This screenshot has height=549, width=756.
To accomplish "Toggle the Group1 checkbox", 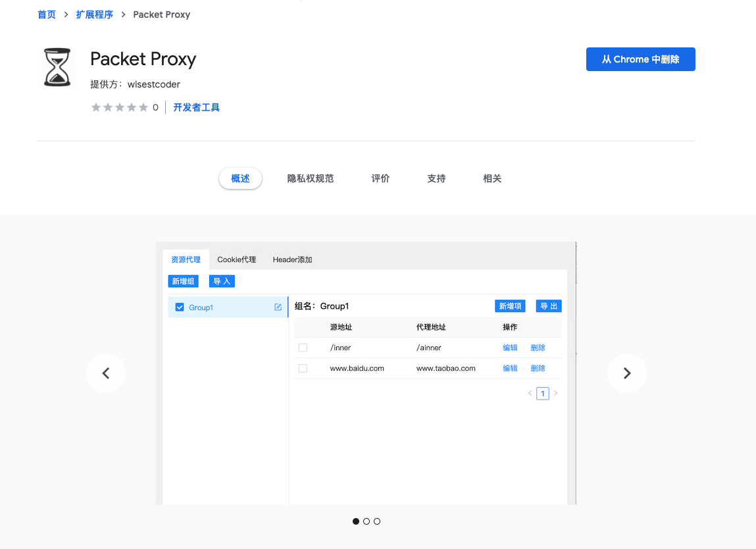I will point(180,307).
